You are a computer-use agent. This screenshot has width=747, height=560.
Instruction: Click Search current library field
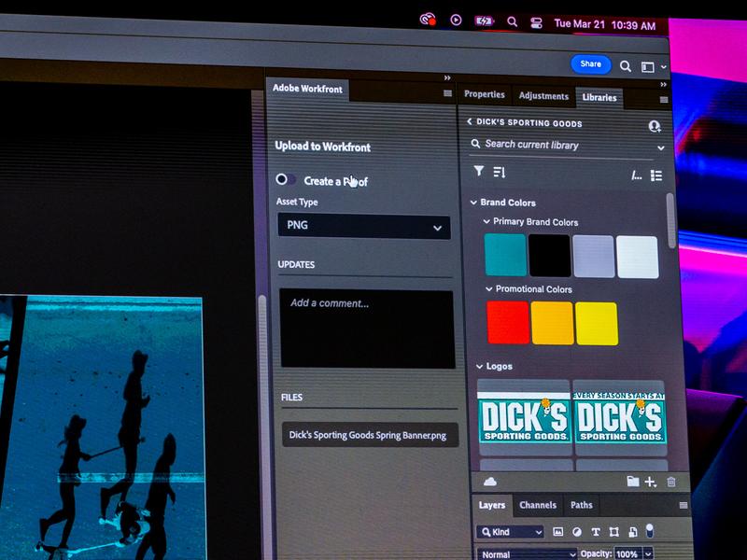(x=559, y=145)
